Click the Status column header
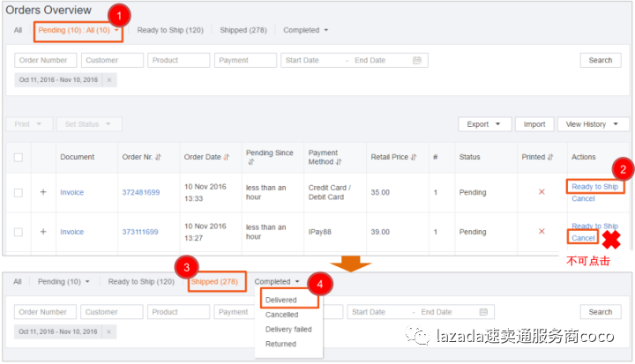This screenshot has width=635, height=364. [469, 157]
